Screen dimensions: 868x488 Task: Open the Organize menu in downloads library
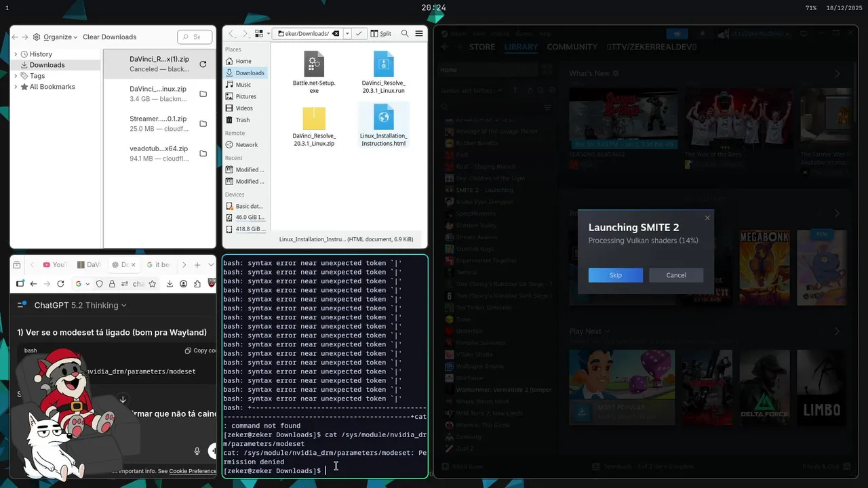coord(56,37)
